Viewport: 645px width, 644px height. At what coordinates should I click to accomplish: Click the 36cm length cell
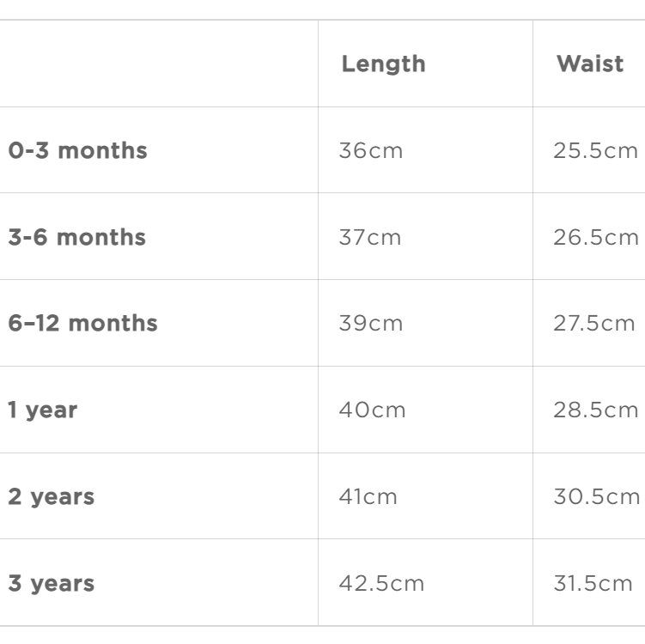pyautogui.click(x=372, y=151)
